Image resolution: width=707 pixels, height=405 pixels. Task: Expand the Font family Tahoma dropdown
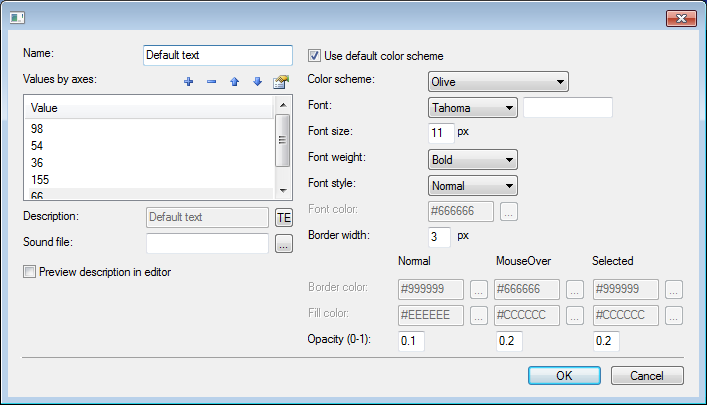(x=472, y=108)
